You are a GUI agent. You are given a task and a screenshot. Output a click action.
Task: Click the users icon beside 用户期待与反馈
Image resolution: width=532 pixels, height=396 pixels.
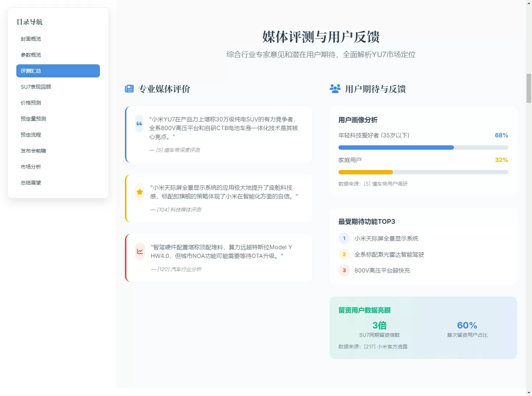coord(335,89)
